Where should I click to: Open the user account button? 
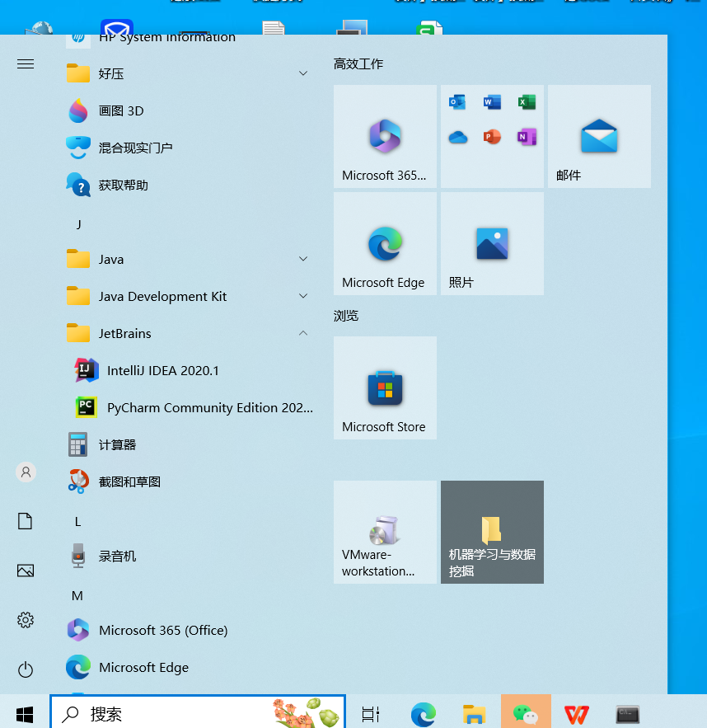26,472
